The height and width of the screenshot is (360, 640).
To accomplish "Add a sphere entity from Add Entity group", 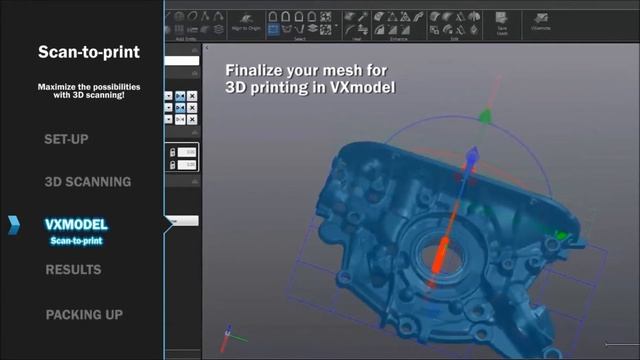I will coord(179,17).
